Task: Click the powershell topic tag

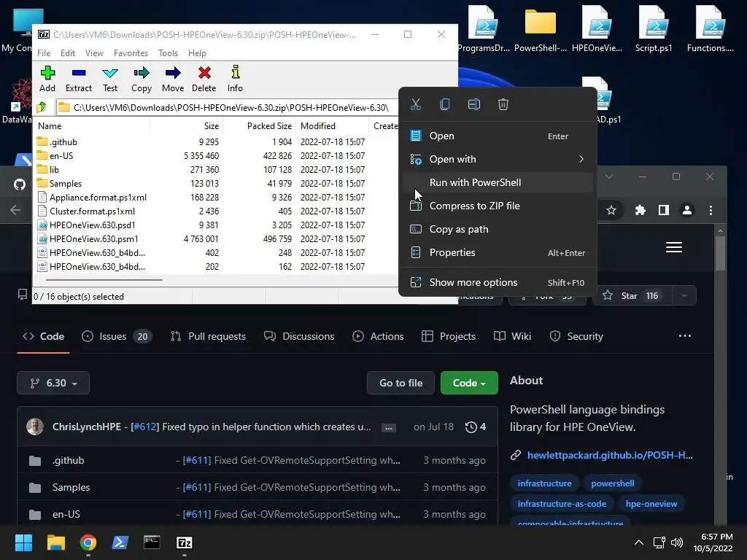Action: point(612,483)
